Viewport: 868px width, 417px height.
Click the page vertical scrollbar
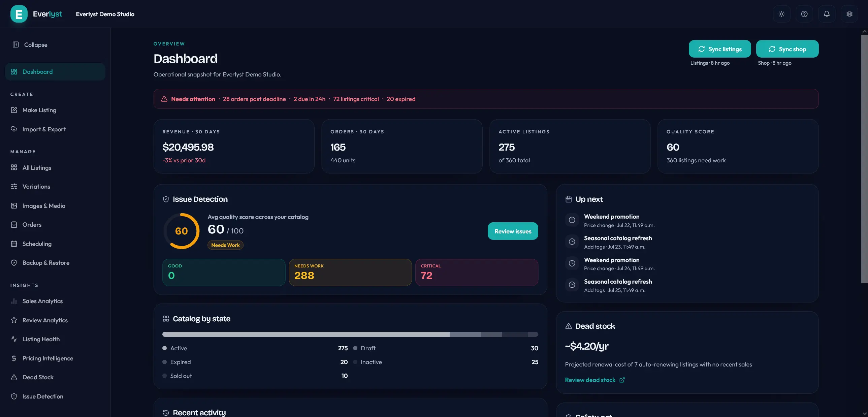coord(864,159)
